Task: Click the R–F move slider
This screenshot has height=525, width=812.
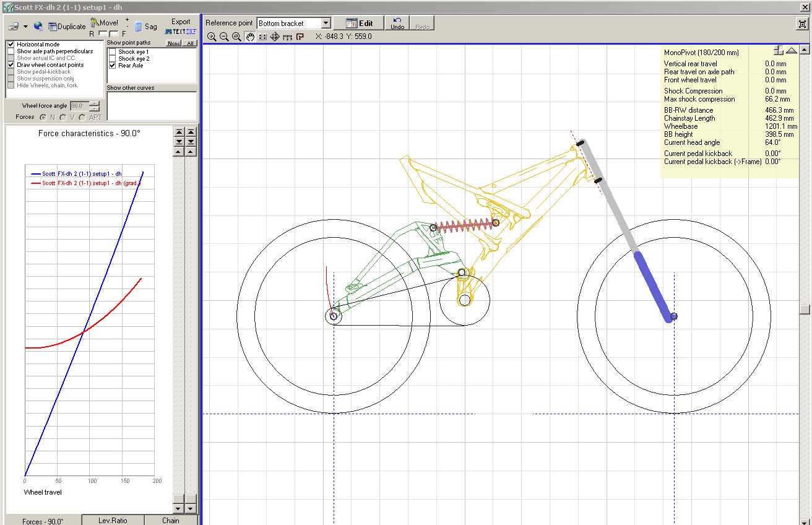Action: [108, 33]
